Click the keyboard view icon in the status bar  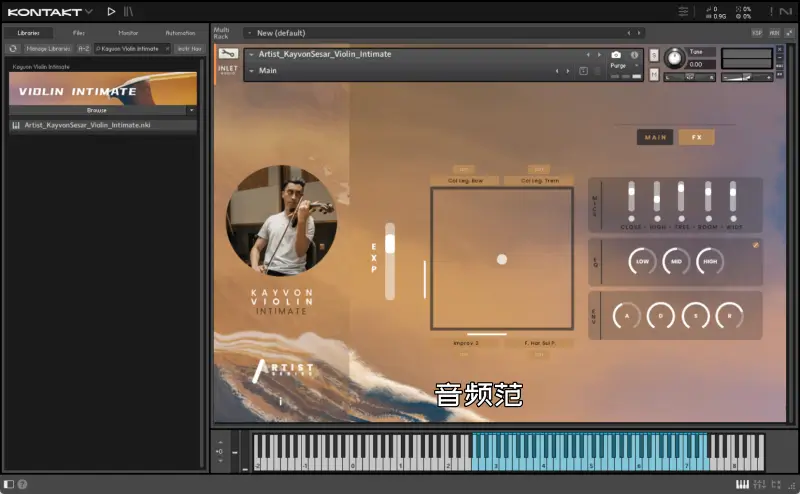[742, 484]
